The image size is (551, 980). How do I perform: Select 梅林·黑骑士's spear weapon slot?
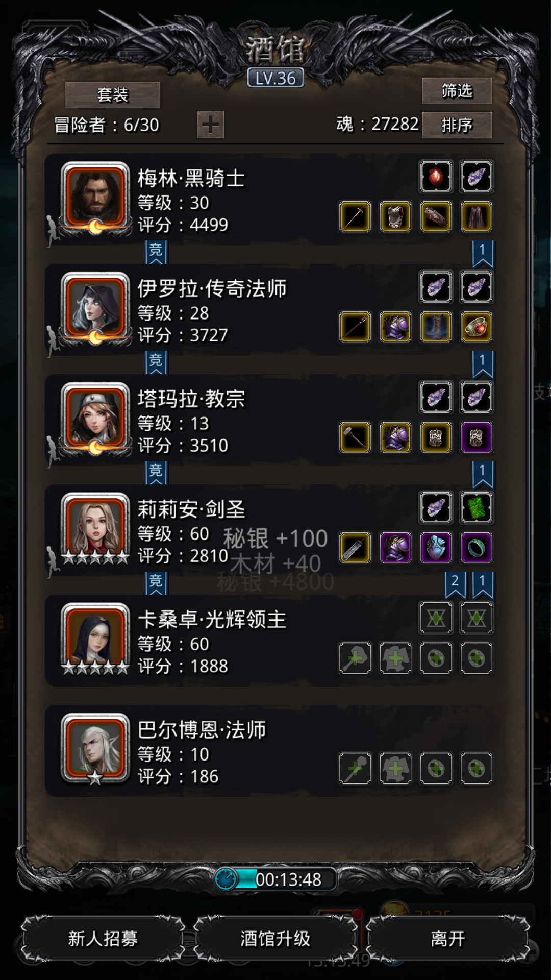355,216
